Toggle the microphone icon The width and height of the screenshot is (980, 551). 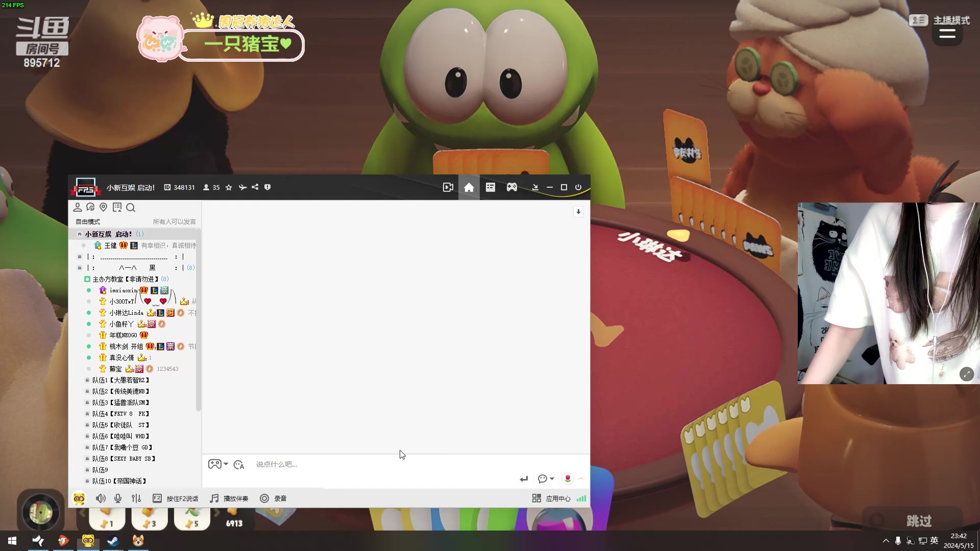[x=118, y=498]
